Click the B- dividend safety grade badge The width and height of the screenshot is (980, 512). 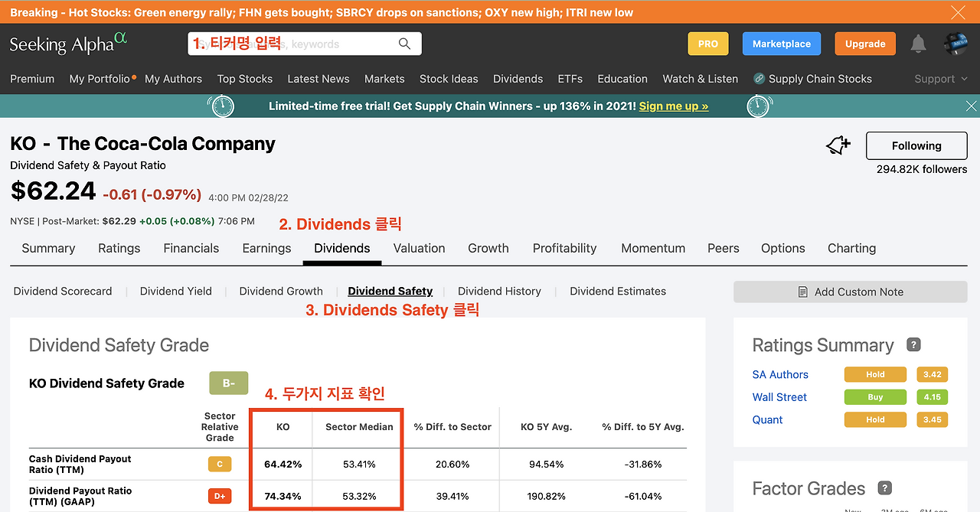coord(229,383)
